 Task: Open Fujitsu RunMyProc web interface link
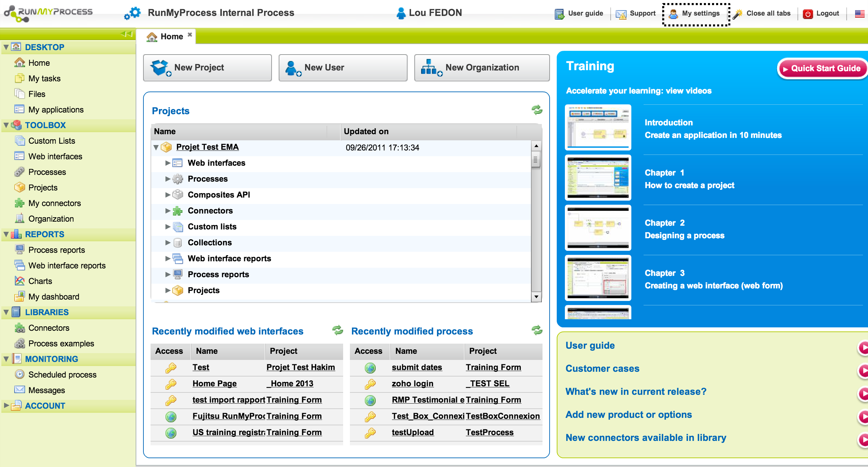coord(229,416)
